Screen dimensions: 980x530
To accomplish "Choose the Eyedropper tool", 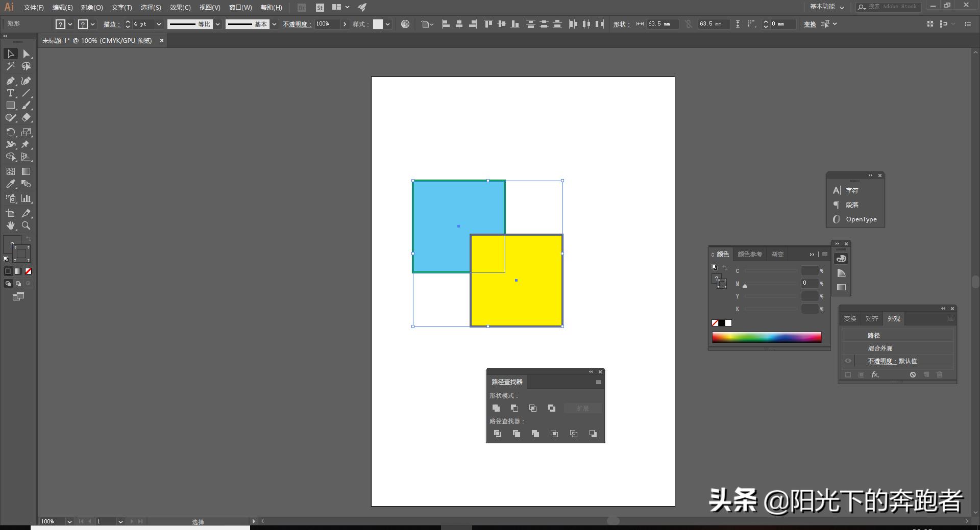I will [10, 184].
